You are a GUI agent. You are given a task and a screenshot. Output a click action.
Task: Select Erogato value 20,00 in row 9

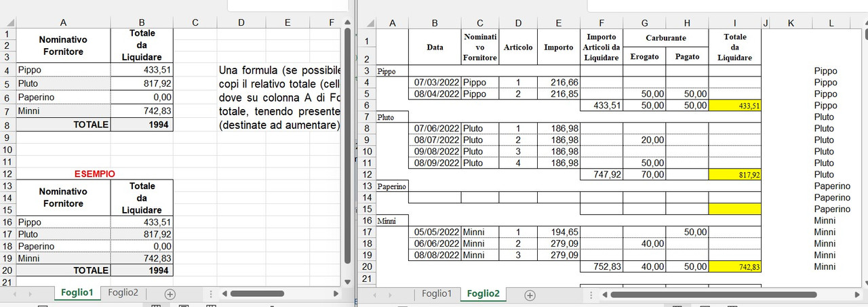(x=644, y=140)
